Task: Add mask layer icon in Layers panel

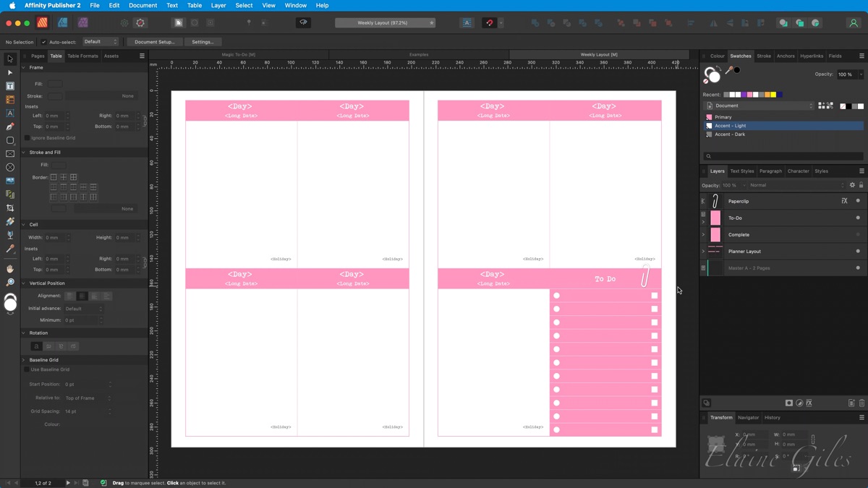Action: coord(789,403)
